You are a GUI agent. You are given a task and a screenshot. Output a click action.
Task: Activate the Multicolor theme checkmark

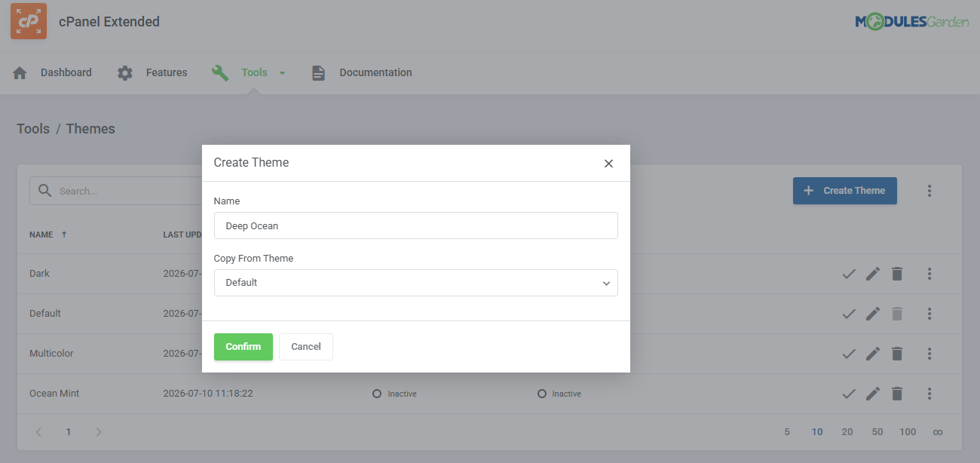coord(849,354)
